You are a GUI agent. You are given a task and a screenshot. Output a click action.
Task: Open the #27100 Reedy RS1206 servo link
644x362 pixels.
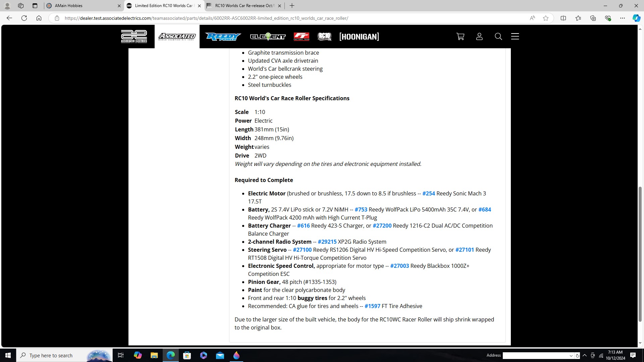[302, 250]
